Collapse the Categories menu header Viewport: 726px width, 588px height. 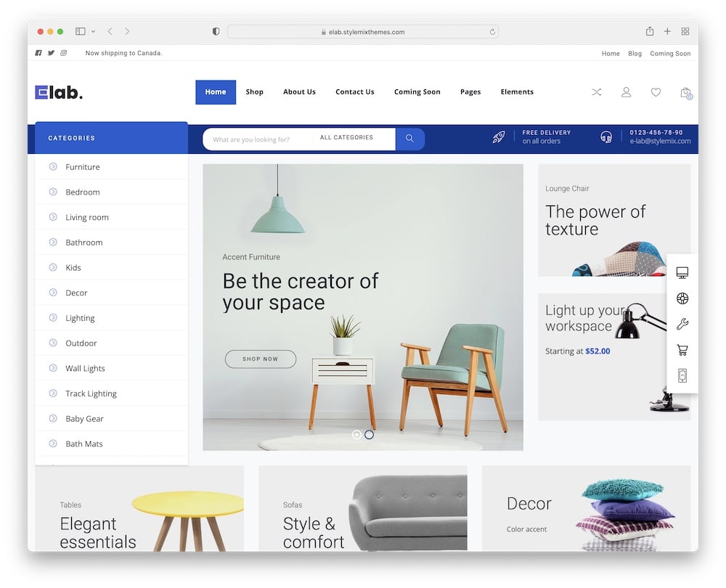112,138
